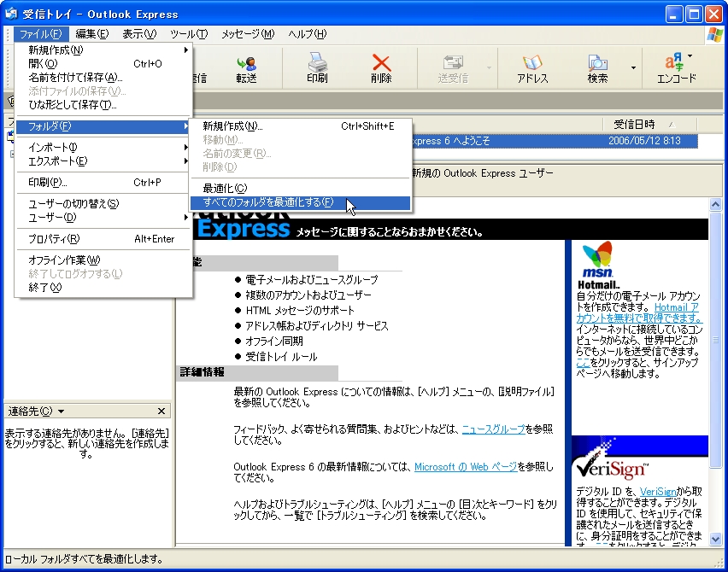
Task: Open the VeriSign link
Action: coord(657,492)
